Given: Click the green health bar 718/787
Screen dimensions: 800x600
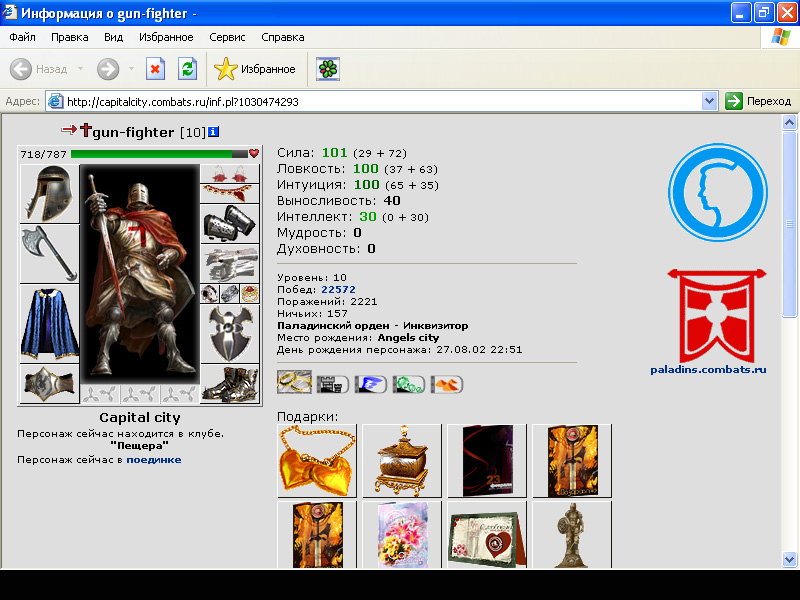Looking at the screenshot, I should click(159, 154).
